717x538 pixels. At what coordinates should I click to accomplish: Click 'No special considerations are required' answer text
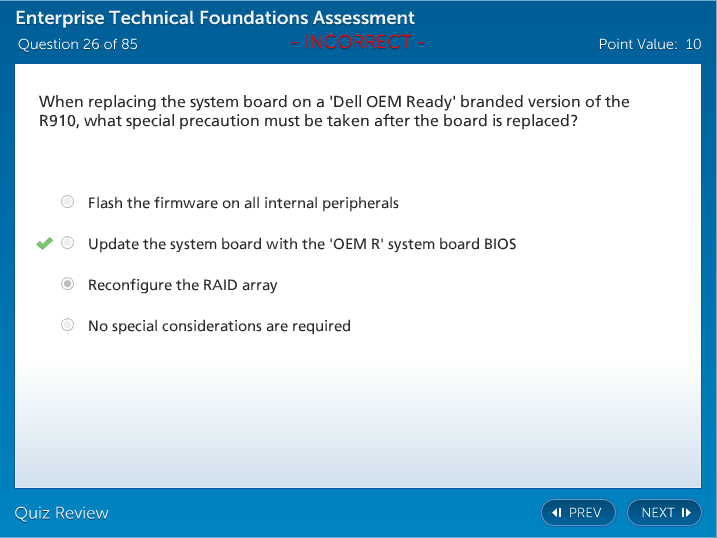pos(219,326)
